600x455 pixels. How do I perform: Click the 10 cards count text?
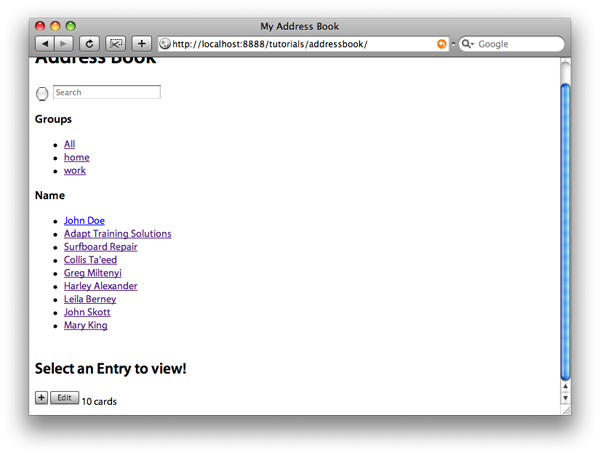pyautogui.click(x=99, y=401)
